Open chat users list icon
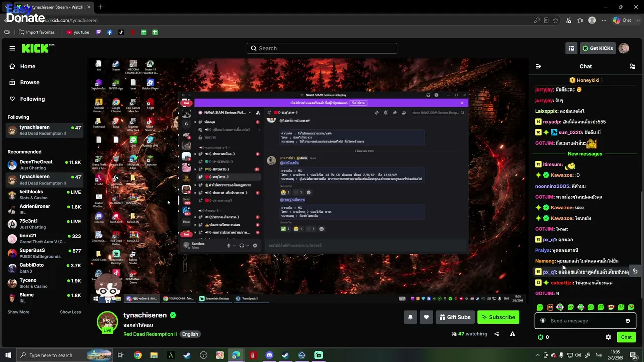This screenshot has width=644, height=362. click(x=632, y=66)
